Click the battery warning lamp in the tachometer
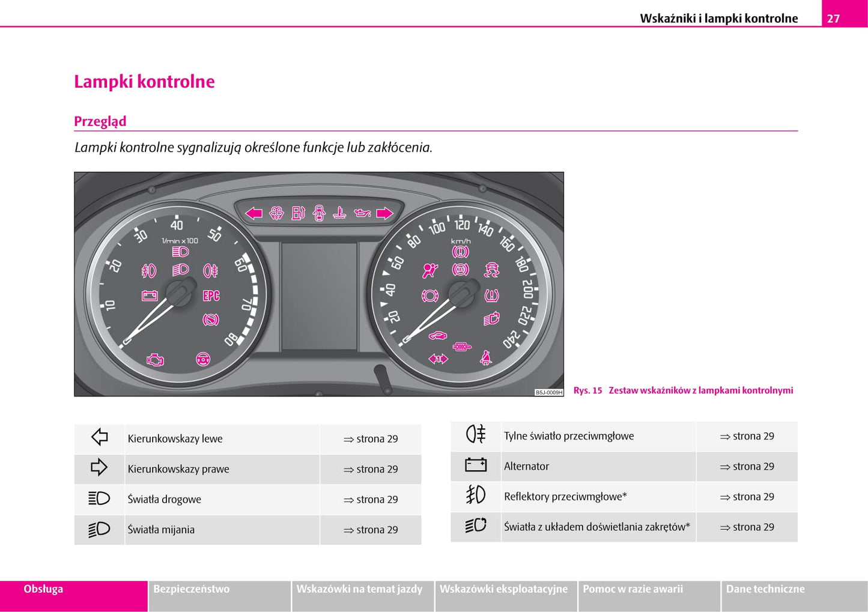Viewport: 868px width, 612px height. 150,295
